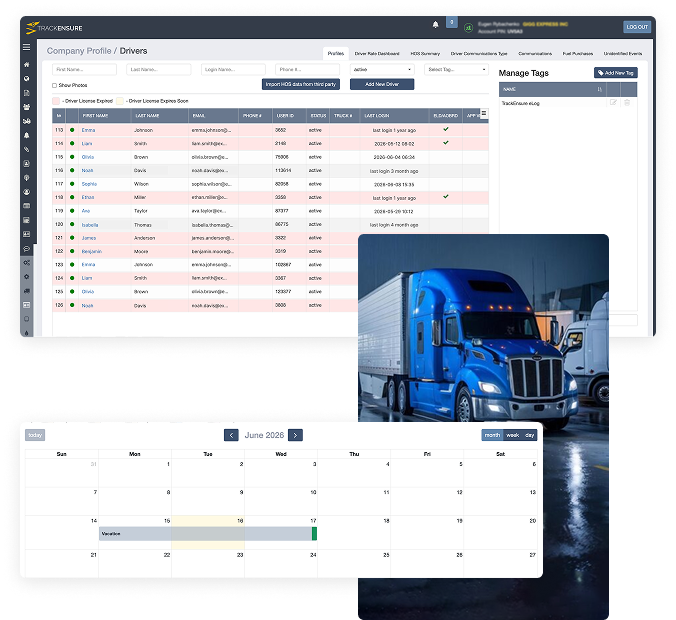This screenshot has width=676, height=620.
Task: Open the speech bubble chat icon in sidebar
Action: coord(27,249)
